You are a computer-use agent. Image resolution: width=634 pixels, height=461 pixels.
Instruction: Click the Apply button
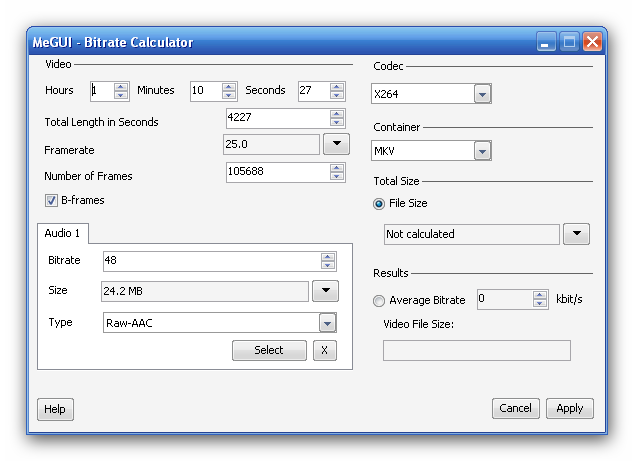point(570,408)
